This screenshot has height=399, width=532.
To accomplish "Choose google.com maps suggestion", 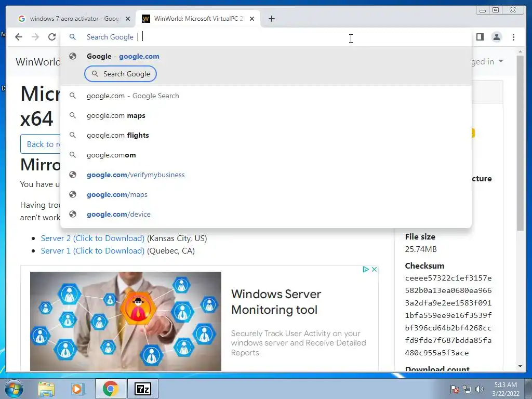I will pos(266,116).
